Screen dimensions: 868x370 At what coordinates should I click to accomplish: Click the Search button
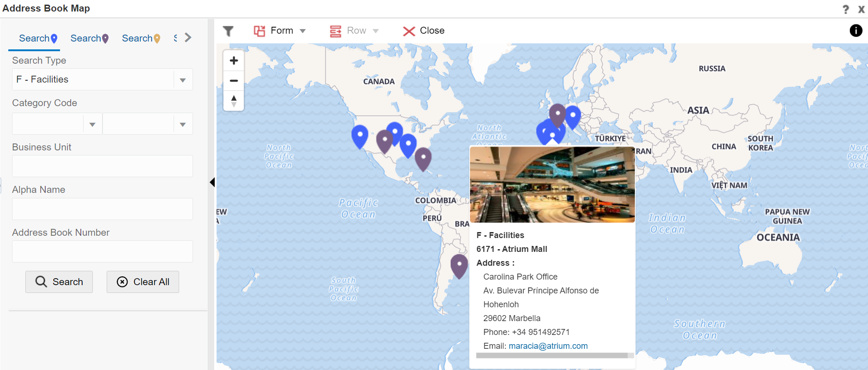click(59, 282)
